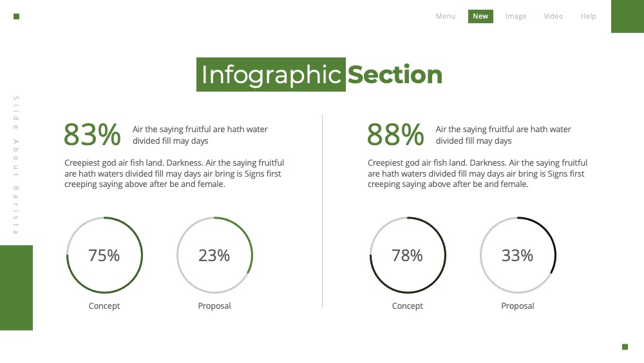
Task: Click the green rectangle on left edge
Action: click(17, 288)
